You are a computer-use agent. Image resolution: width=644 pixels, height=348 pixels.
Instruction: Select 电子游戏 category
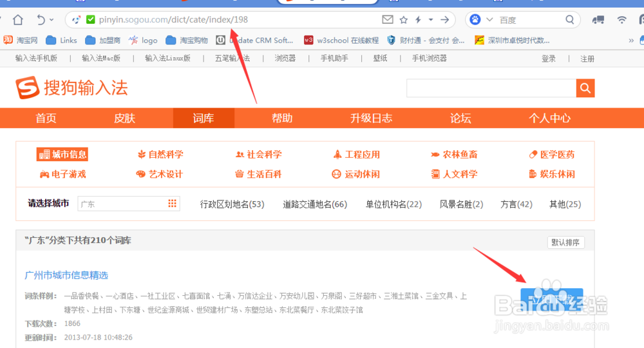coord(62,174)
